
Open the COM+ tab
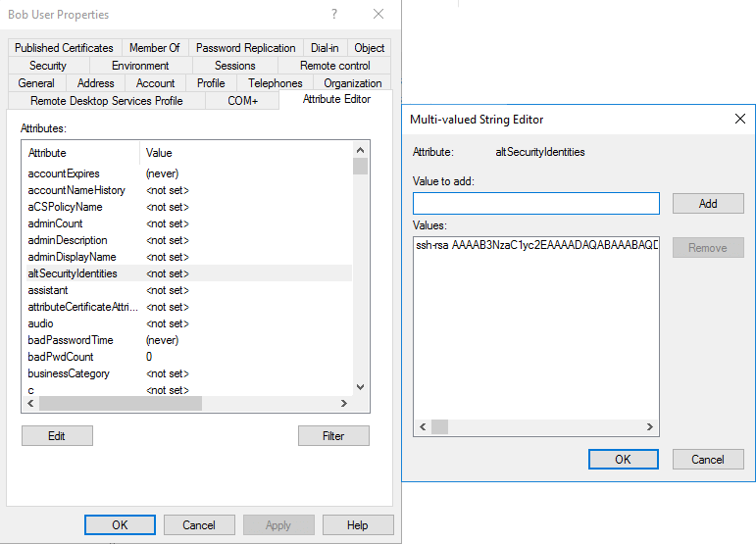pos(242,101)
